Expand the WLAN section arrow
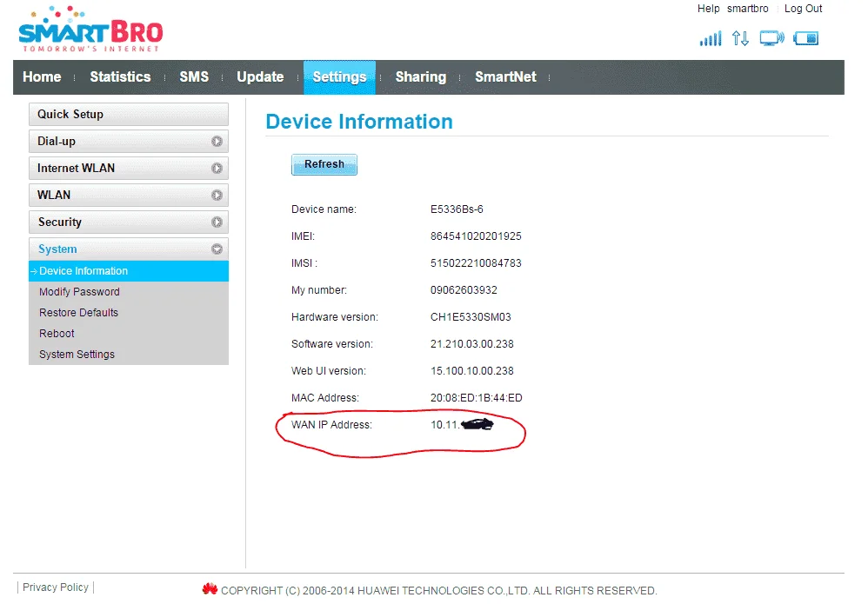This screenshot has width=868, height=604. 217,196
